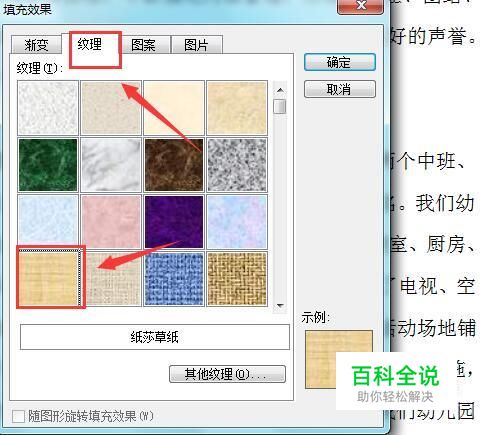Select the pale lavender bouquet texture
This screenshot has height=435, width=482.
pos(237,222)
